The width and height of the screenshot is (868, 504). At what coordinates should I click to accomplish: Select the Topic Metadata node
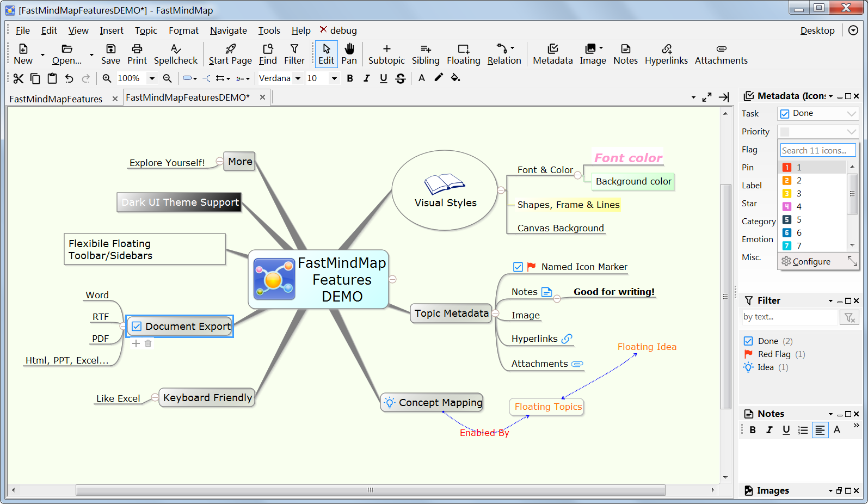tap(451, 313)
